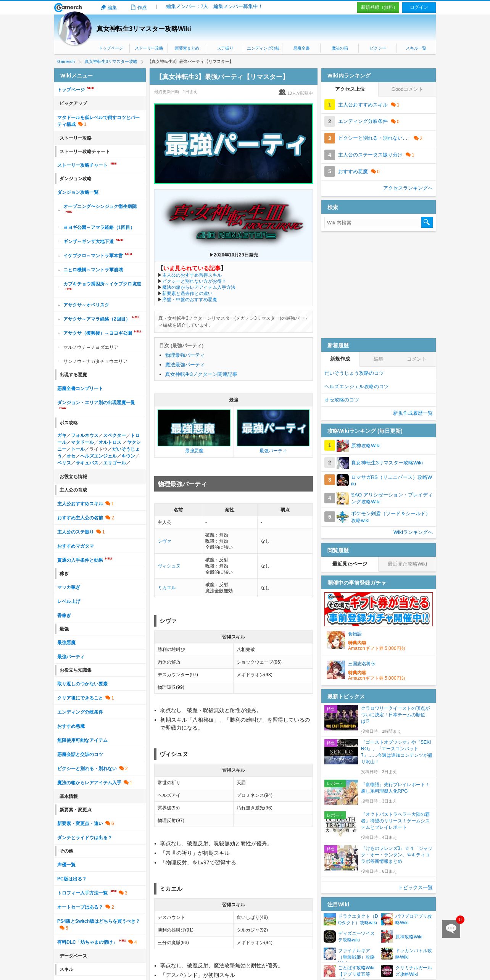The width and height of the screenshot is (490, 980).
Task: Select アクセス上位 tab
Action: 350,89
